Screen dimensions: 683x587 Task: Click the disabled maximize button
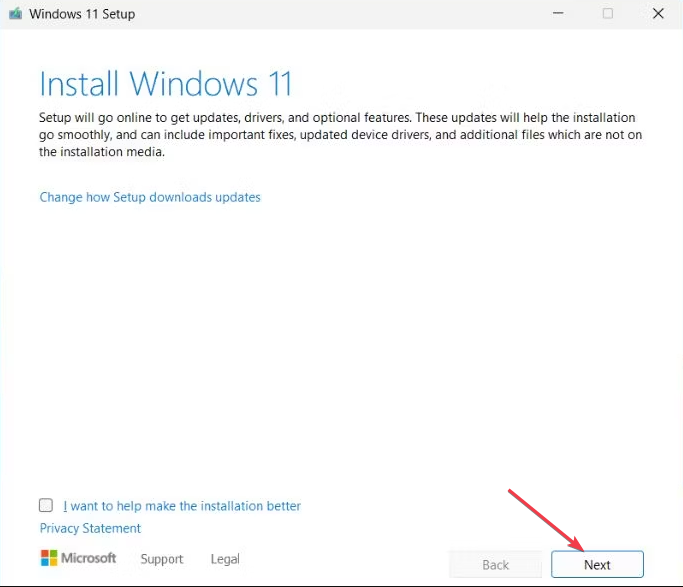[608, 13]
